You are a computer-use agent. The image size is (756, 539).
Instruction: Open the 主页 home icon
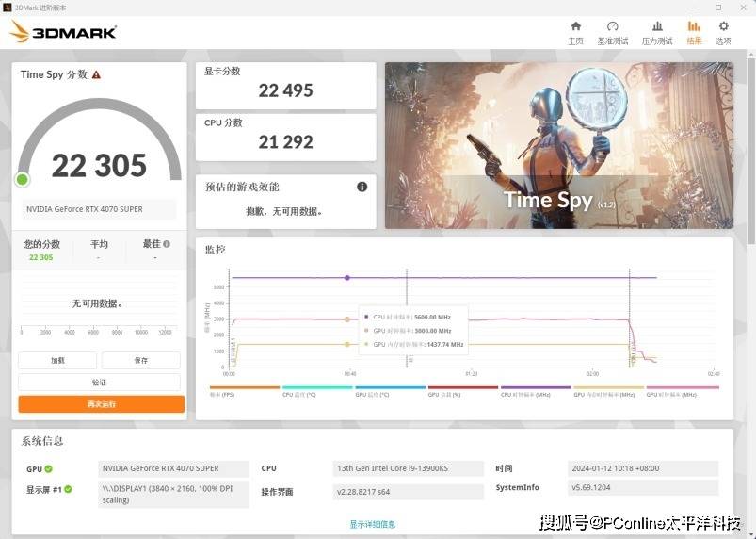point(575,33)
